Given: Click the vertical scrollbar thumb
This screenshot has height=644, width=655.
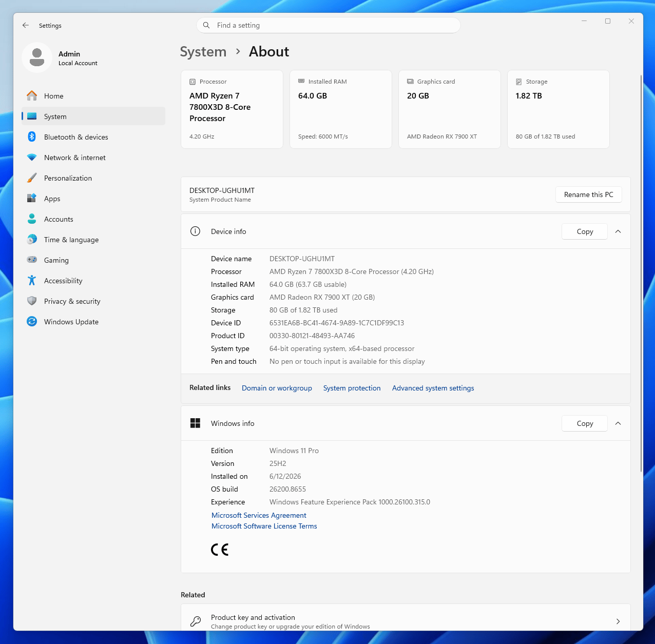Looking at the screenshot, I should (x=641, y=274).
